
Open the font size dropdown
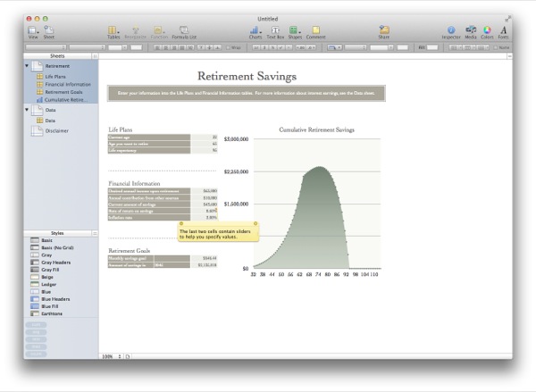pos(118,47)
